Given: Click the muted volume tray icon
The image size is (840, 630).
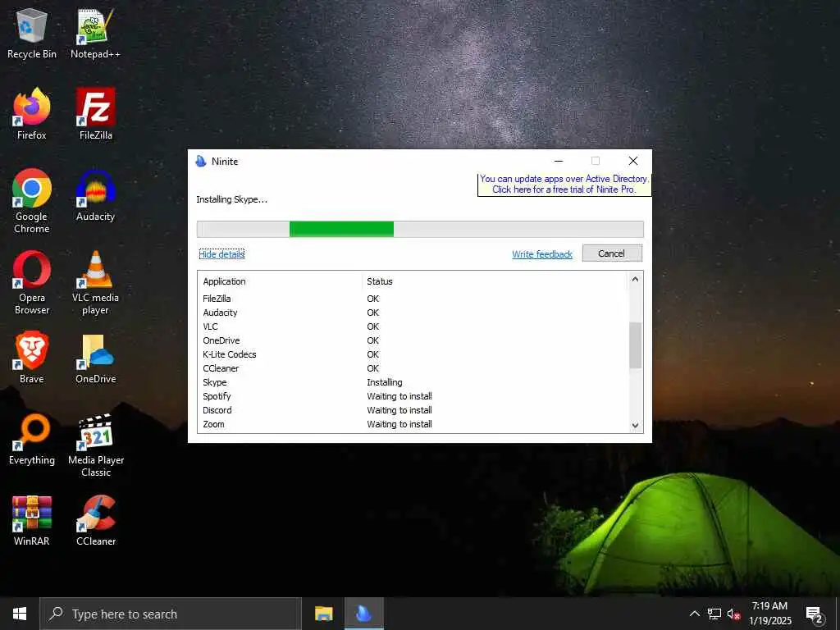Looking at the screenshot, I should coord(734,614).
